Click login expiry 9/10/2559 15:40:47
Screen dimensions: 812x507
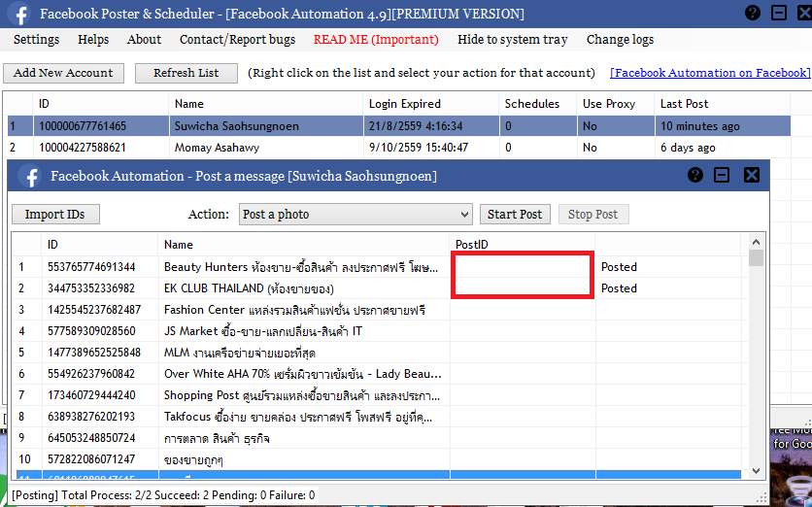pyautogui.click(x=419, y=148)
